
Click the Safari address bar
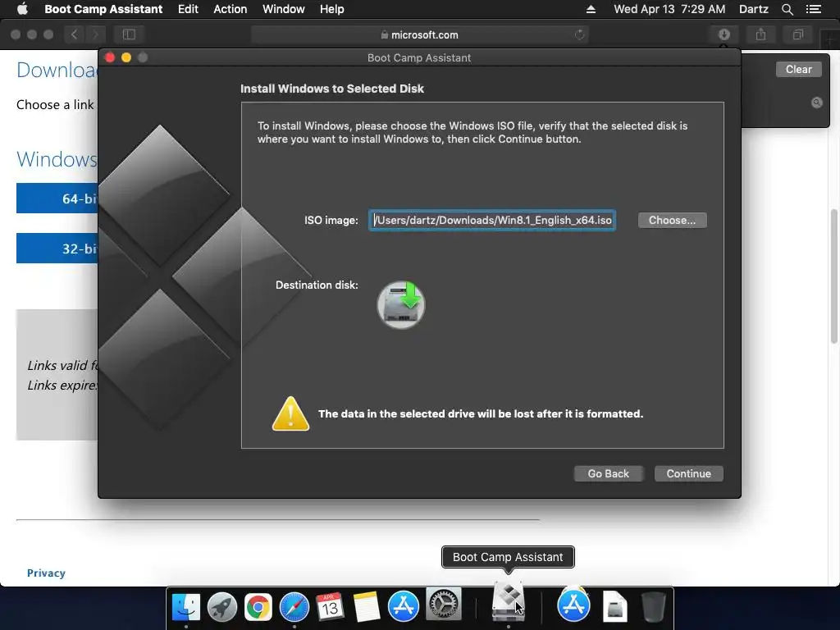point(420,34)
